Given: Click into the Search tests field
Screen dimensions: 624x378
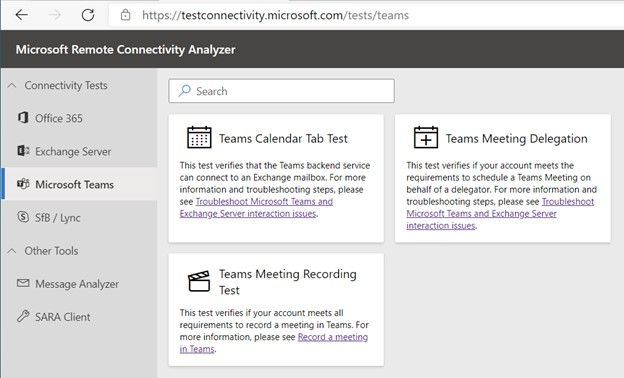Looking at the screenshot, I should pos(281,91).
